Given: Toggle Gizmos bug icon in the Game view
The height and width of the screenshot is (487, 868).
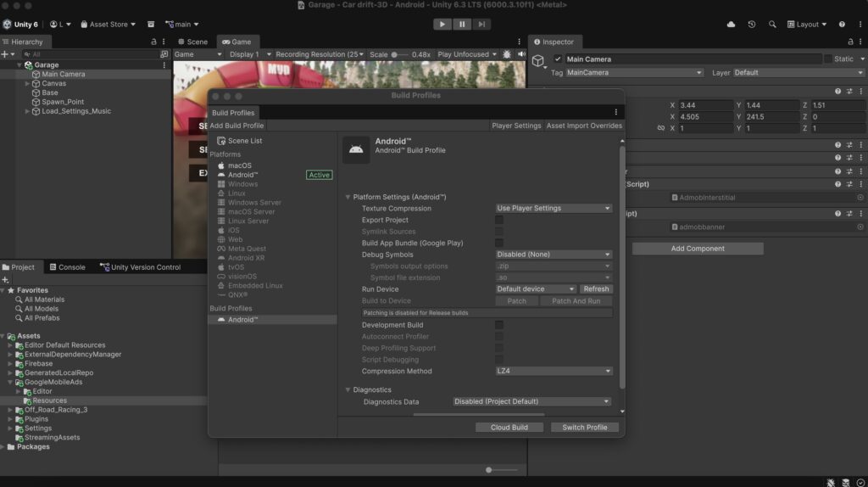Looking at the screenshot, I should (507, 54).
